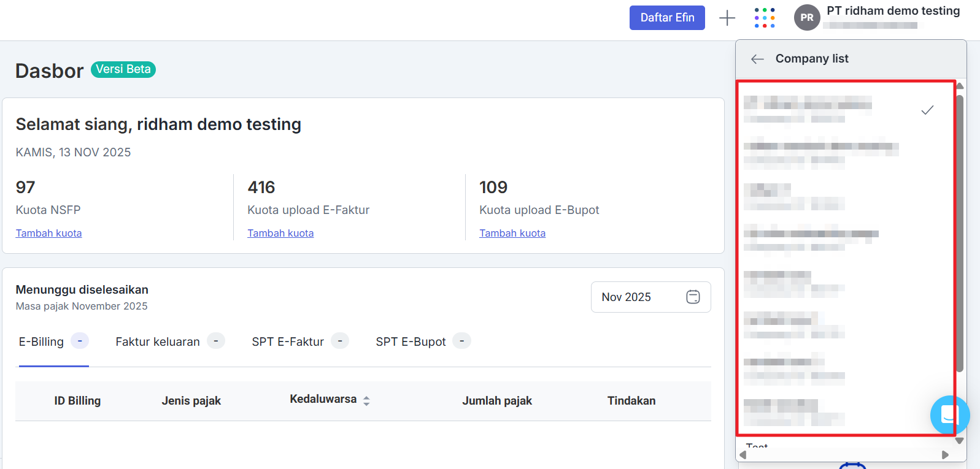Click the PR profile avatar

click(x=806, y=18)
